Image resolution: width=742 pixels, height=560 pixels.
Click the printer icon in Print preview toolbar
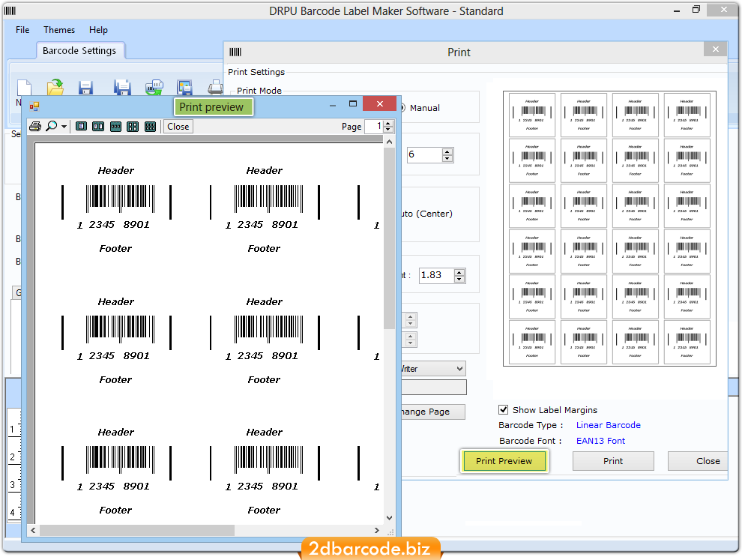click(35, 127)
